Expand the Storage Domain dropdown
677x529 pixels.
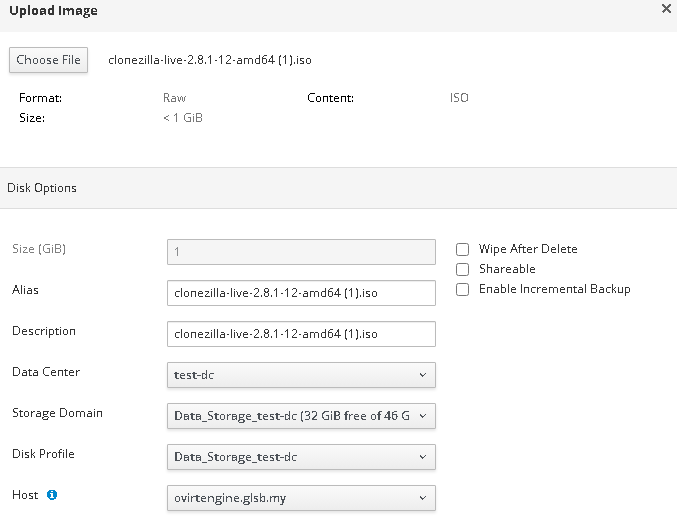coord(300,416)
